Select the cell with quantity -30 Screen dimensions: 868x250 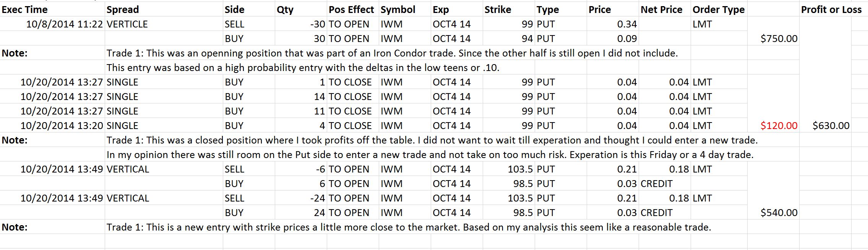click(301, 24)
